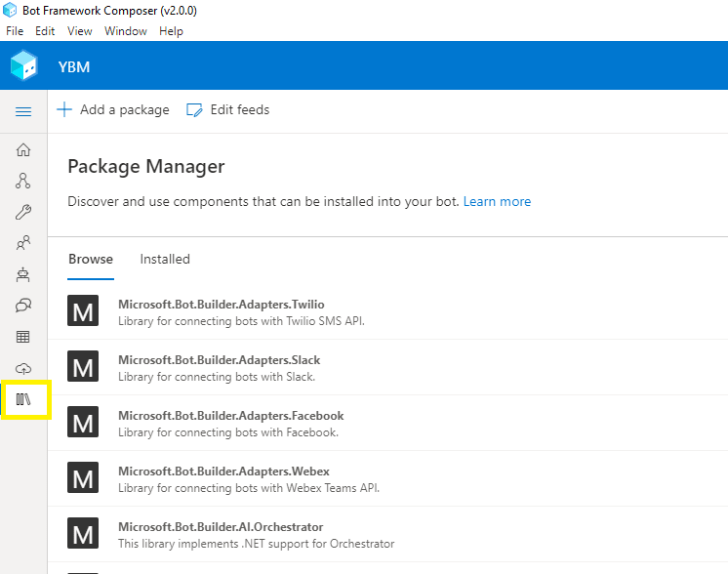Click the Slack package M logo
This screenshot has width=728, height=574.
coord(83,366)
